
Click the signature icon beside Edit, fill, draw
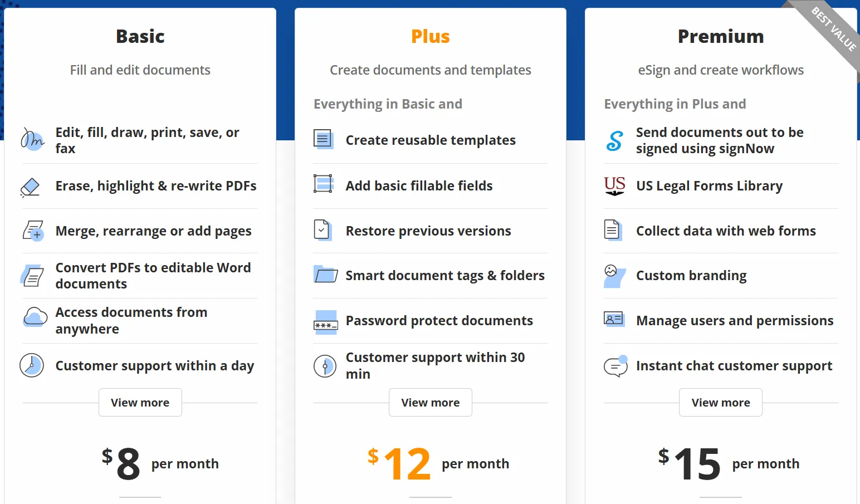coord(32,140)
